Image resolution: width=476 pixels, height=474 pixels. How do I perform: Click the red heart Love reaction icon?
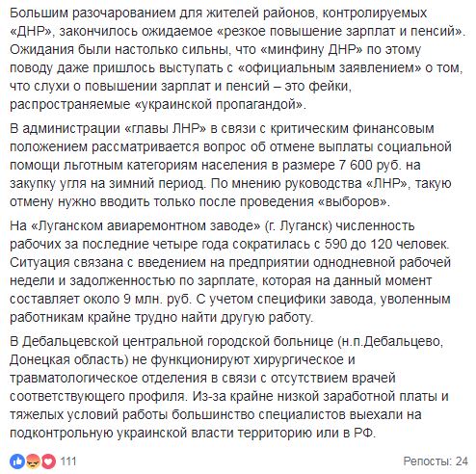(x=48, y=461)
